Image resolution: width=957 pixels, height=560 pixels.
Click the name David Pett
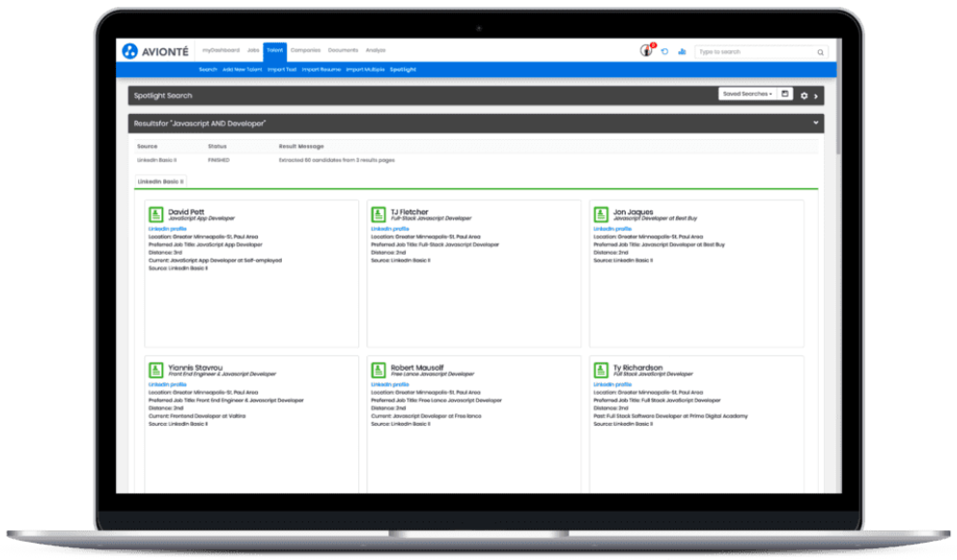(x=186, y=211)
